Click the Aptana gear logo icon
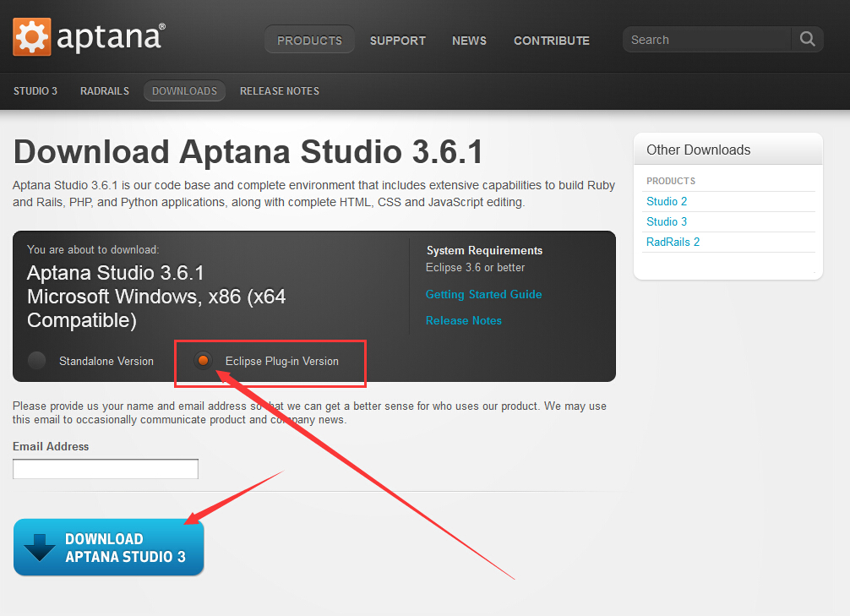Viewport: 850px width, 616px height. pos(31,37)
